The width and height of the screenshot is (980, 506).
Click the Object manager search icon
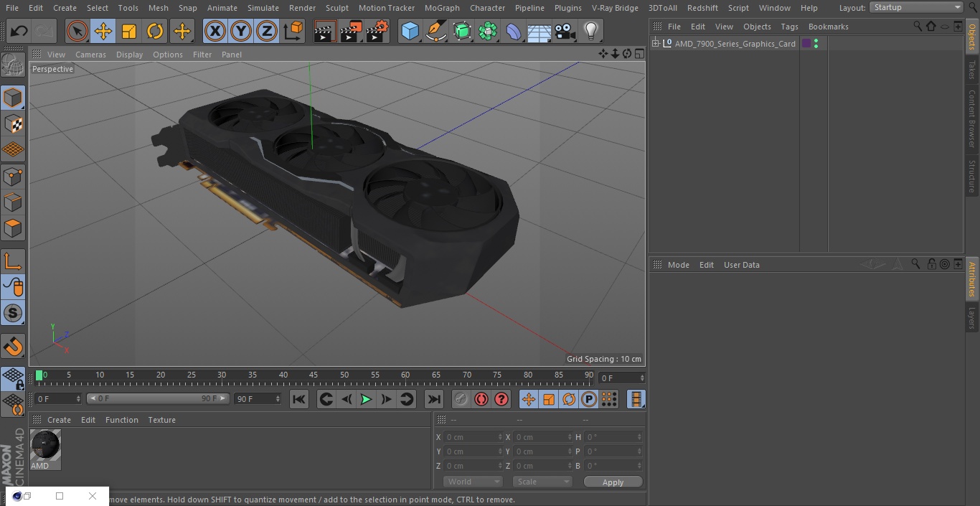pyautogui.click(x=918, y=26)
